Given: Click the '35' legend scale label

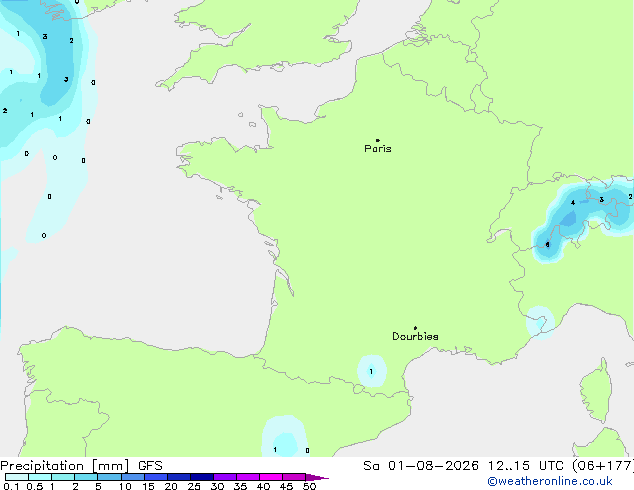Looking at the screenshot, I should pyautogui.click(x=240, y=486).
